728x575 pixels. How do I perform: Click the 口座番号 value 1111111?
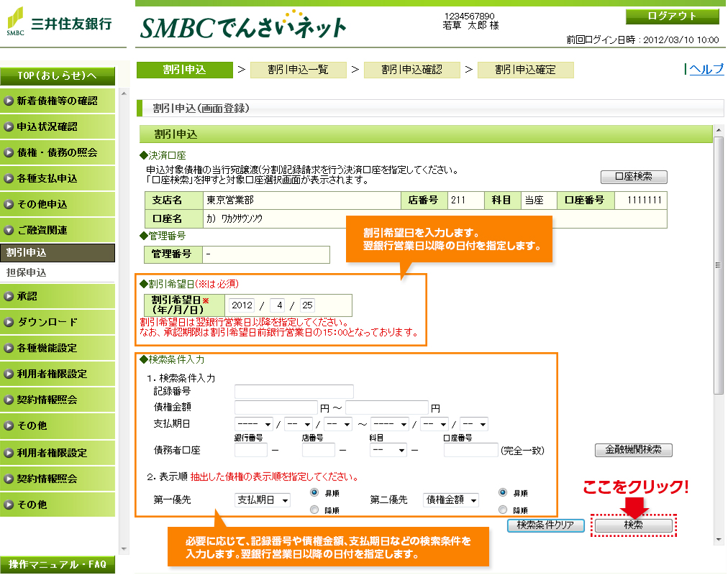pyautogui.click(x=645, y=201)
